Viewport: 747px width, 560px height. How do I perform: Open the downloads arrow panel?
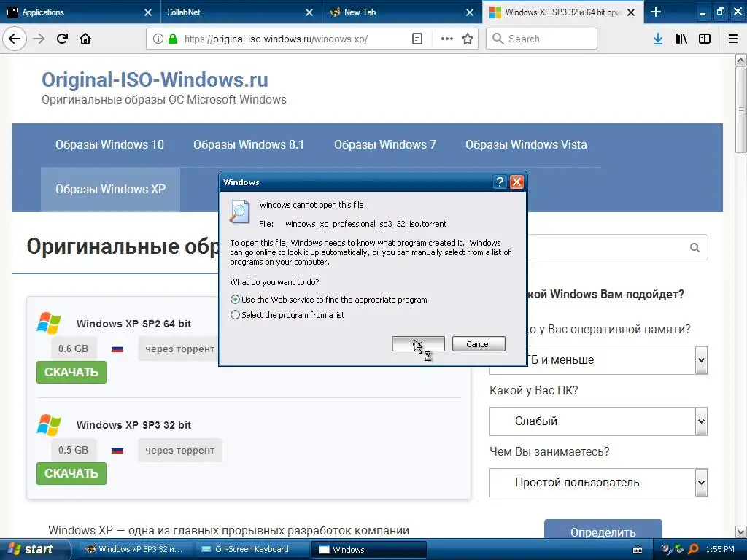click(658, 39)
